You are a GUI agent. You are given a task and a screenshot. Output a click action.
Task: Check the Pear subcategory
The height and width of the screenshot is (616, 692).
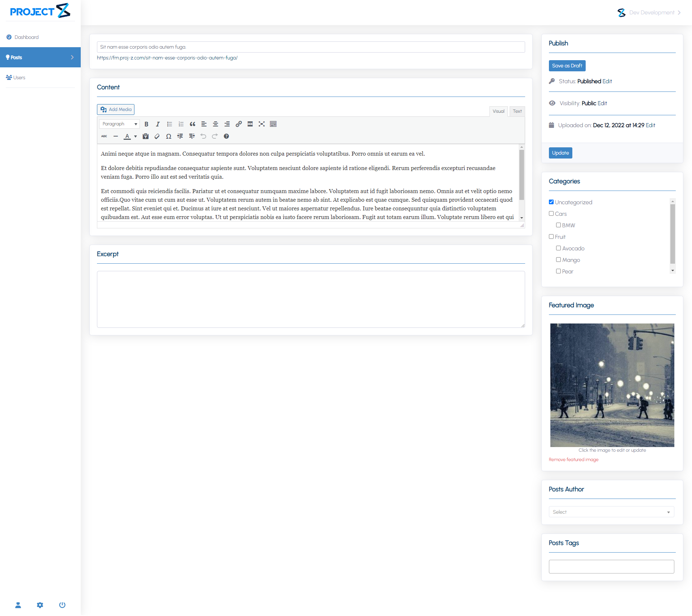click(x=558, y=271)
